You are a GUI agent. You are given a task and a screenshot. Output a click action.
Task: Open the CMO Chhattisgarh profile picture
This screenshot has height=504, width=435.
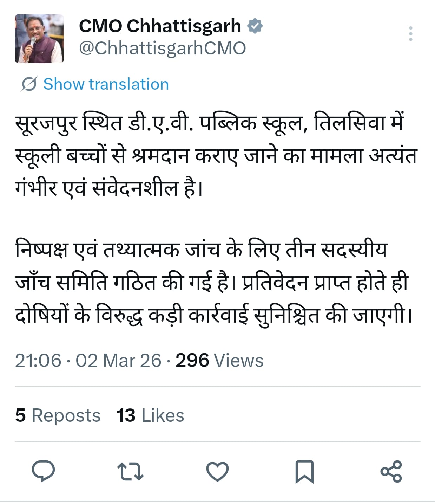[x=39, y=39]
